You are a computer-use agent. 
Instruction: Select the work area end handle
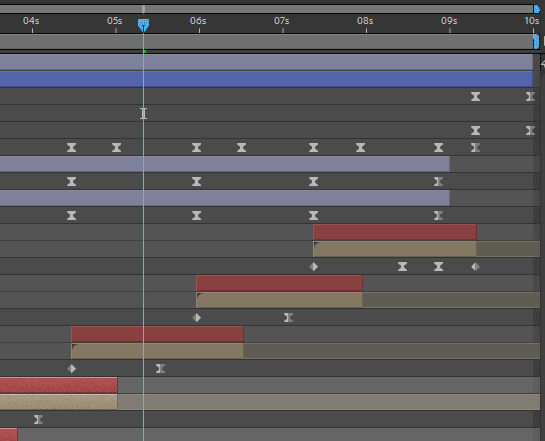[x=536, y=41]
